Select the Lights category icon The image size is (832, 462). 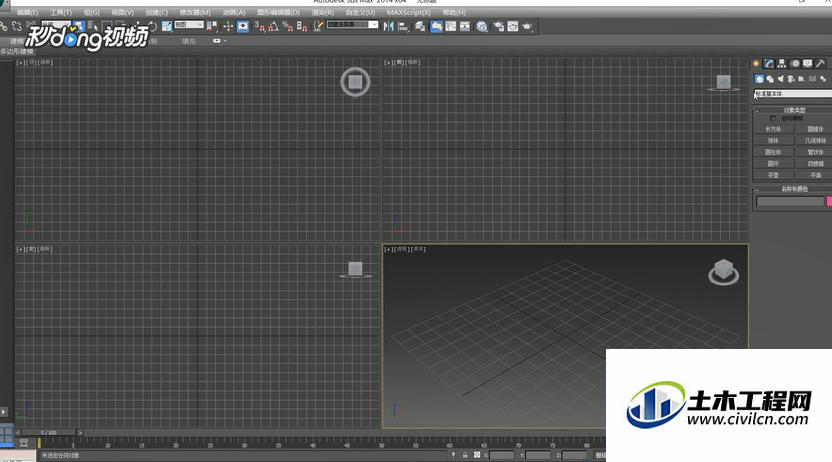click(781, 79)
